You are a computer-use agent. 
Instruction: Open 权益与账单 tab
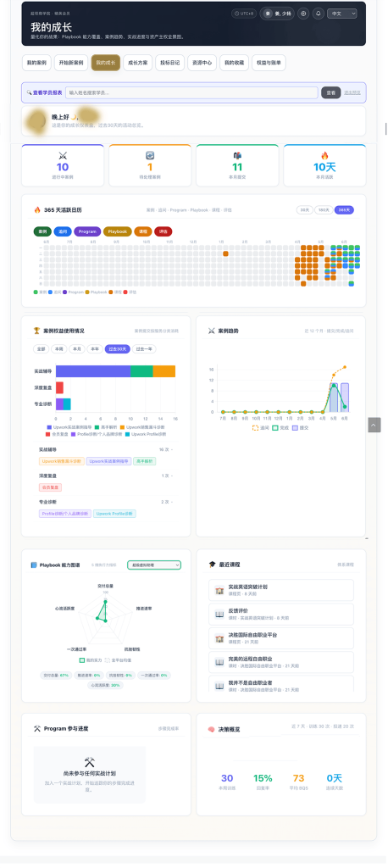pos(269,63)
